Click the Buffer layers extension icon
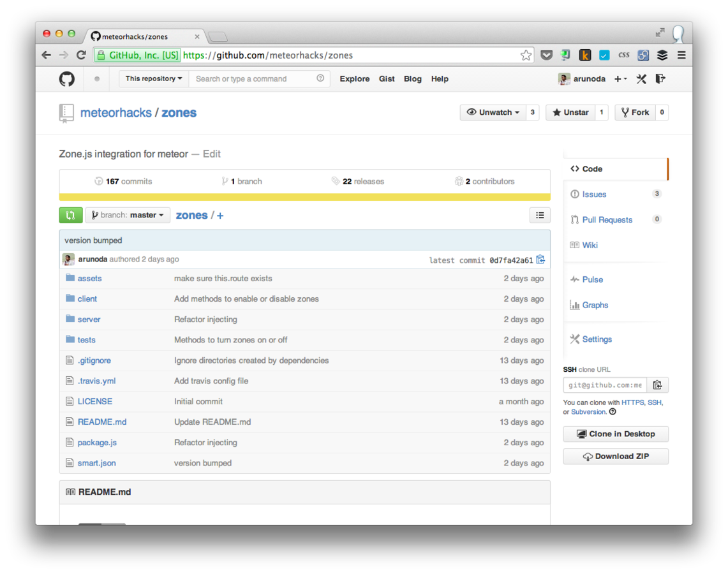The width and height of the screenshot is (728, 574). 662,55
